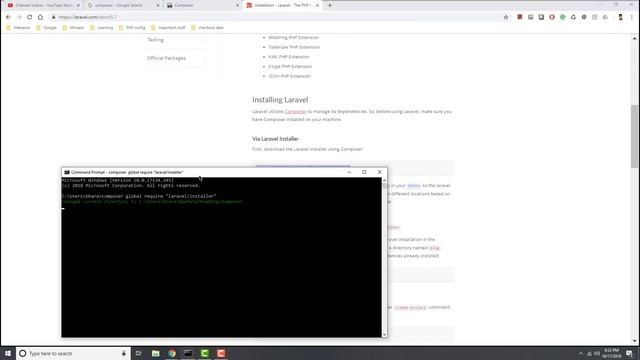640x360 pixels.
Task: Click the recycle-arrows extension icon
Action: tap(573, 17)
